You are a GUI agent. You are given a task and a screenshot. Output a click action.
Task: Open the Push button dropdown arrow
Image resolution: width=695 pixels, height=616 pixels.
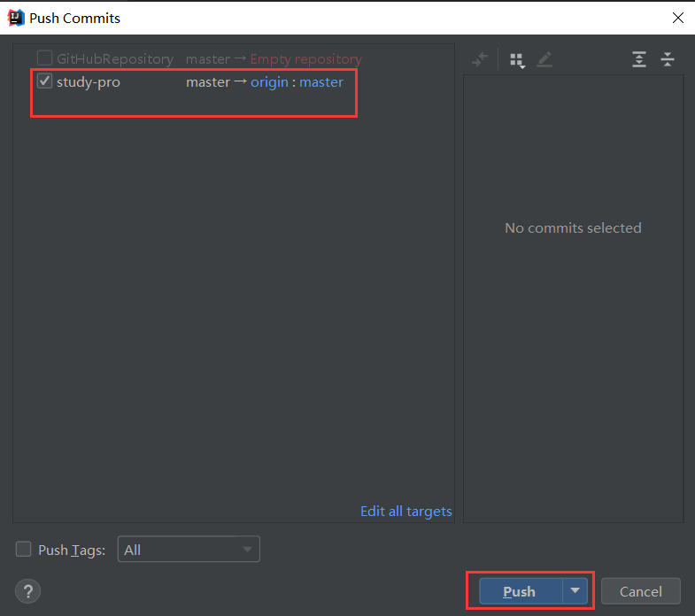pyautogui.click(x=575, y=590)
